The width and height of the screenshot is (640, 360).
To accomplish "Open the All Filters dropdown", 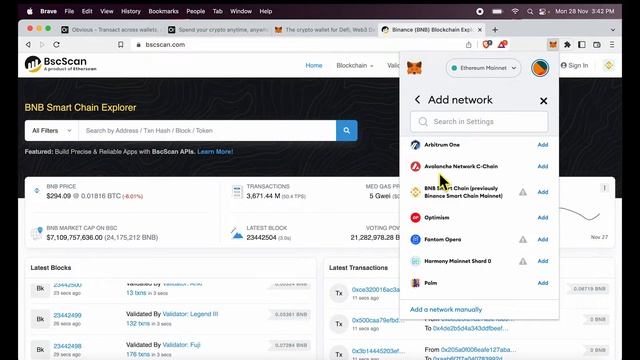I will pyautogui.click(x=51, y=131).
